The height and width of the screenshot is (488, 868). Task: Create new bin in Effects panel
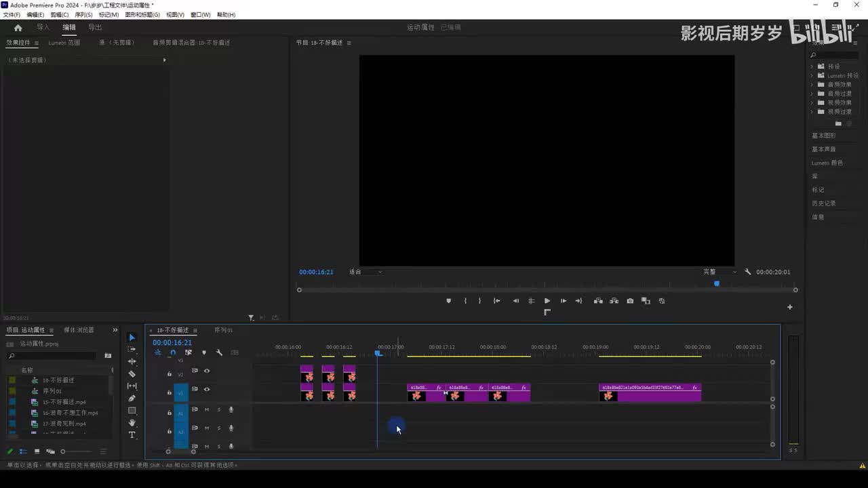(838, 123)
